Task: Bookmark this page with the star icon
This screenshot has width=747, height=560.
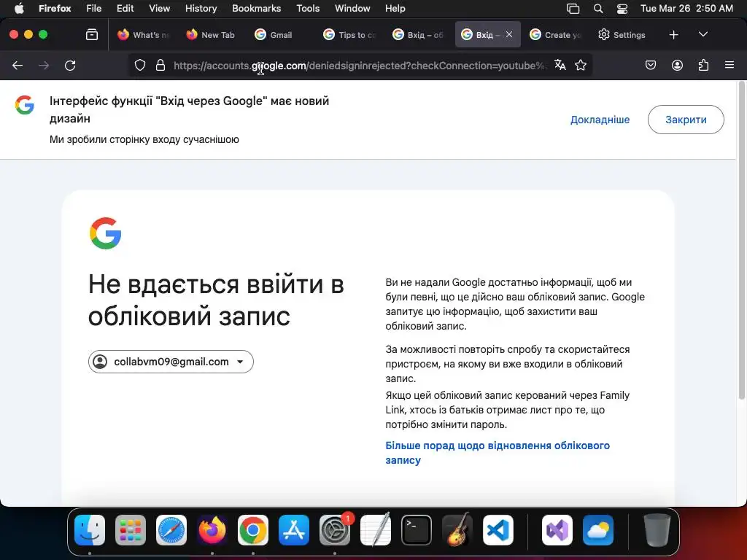Action: coord(580,65)
